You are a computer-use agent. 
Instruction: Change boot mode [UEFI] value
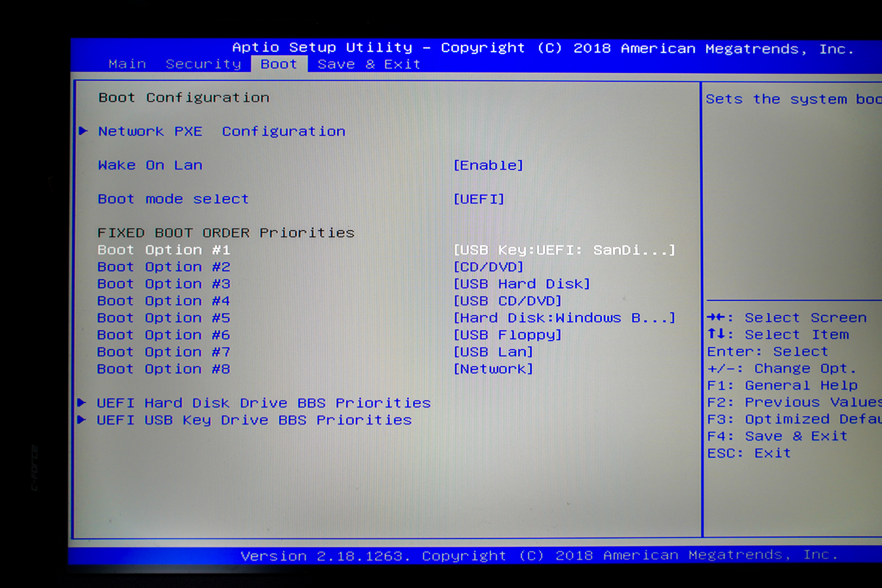coord(478,199)
